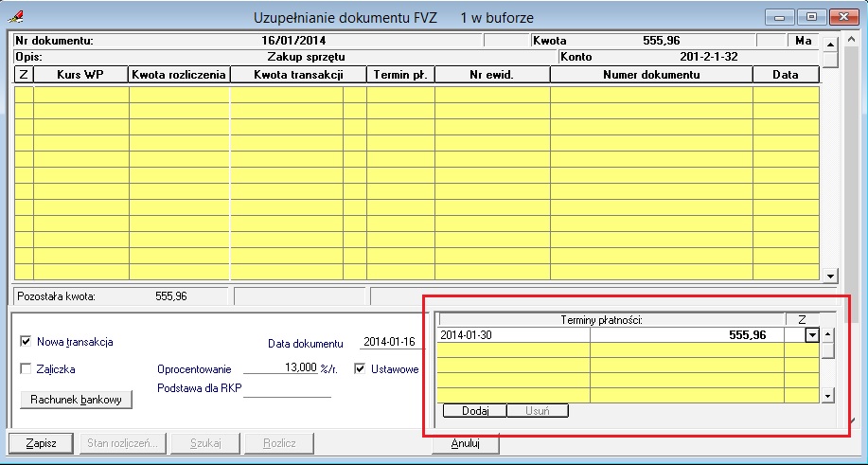Edit the Data dokumentu date field
The width and height of the screenshot is (868, 465).
click(x=389, y=342)
